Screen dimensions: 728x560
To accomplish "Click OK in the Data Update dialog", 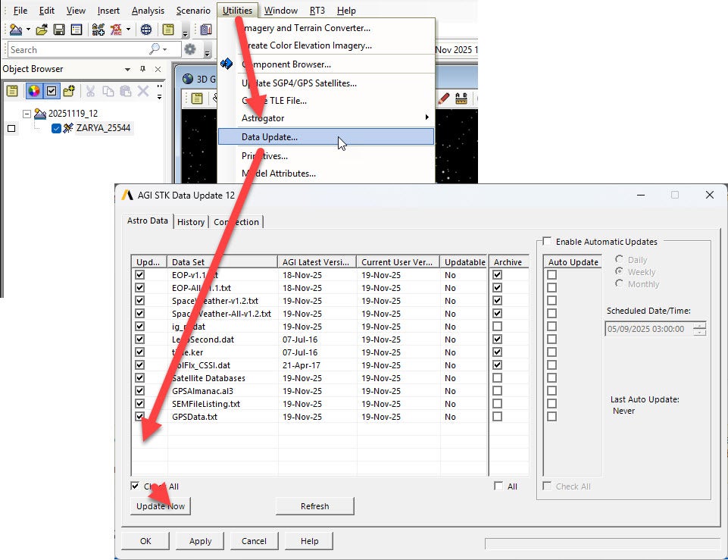I will coord(145,541).
